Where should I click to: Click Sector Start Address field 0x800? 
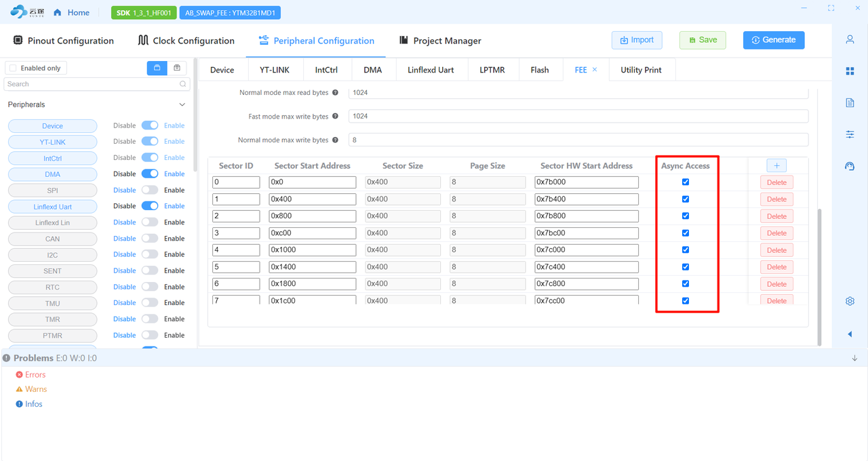tap(313, 216)
